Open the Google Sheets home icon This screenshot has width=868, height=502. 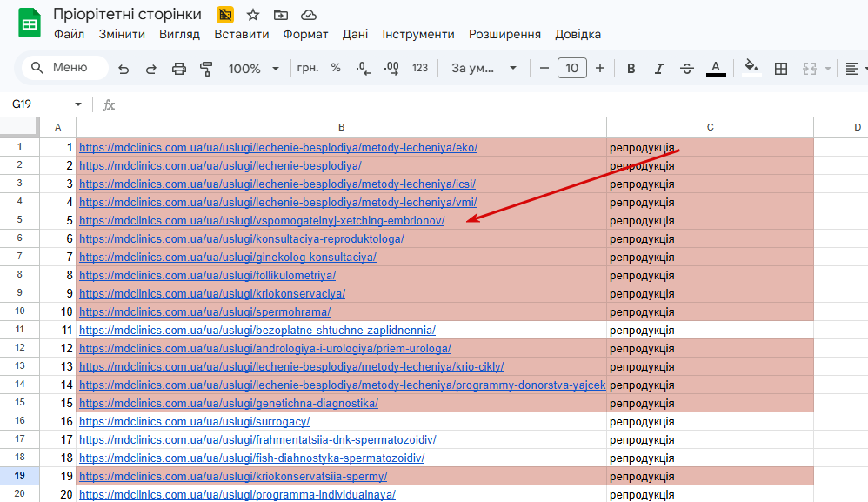click(30, 23)
